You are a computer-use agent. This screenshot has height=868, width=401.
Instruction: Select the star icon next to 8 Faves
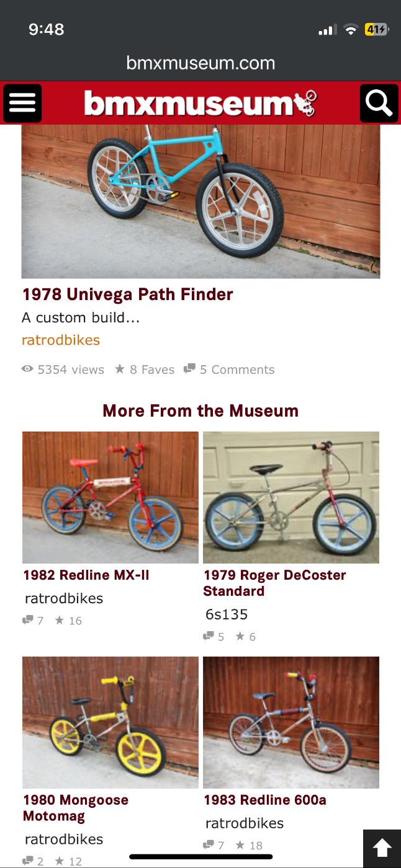pyautogui.click(x=120, y=369)
